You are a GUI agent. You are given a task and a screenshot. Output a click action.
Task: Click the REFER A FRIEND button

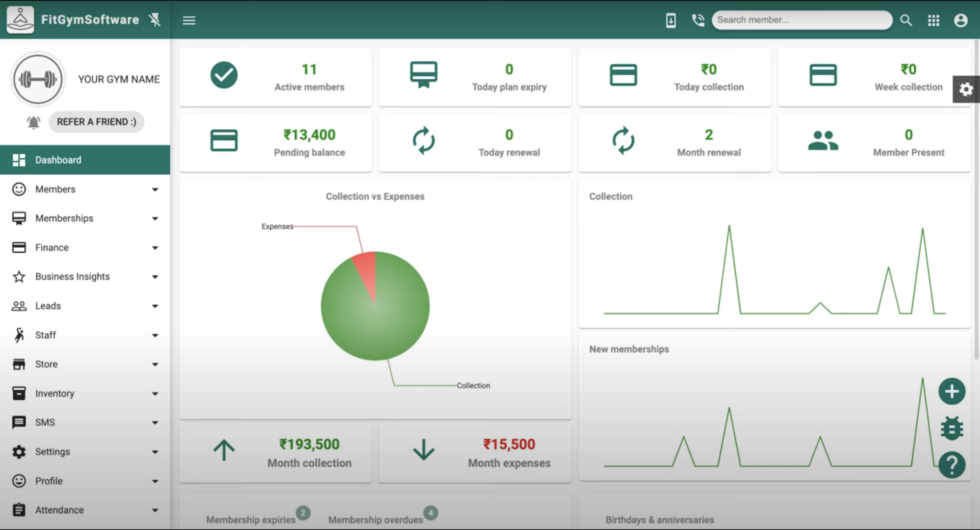click(x=96, y=122)
